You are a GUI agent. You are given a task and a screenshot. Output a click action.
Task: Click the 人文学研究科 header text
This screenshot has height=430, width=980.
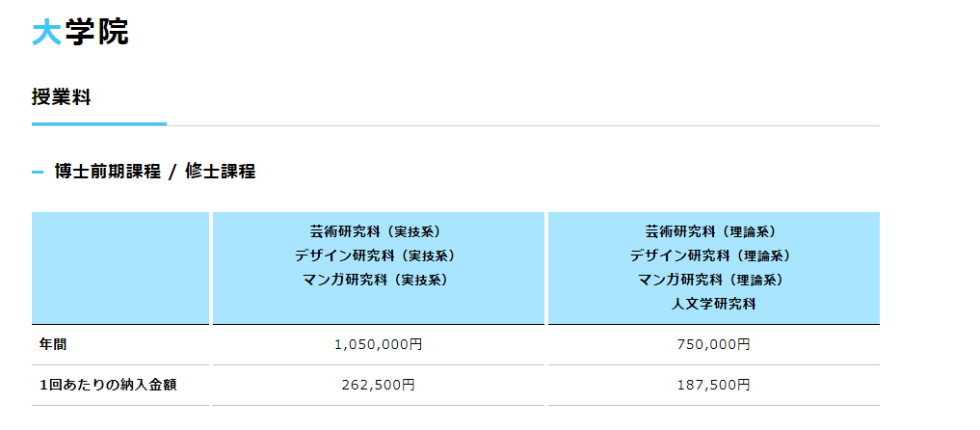pos(714,305)
